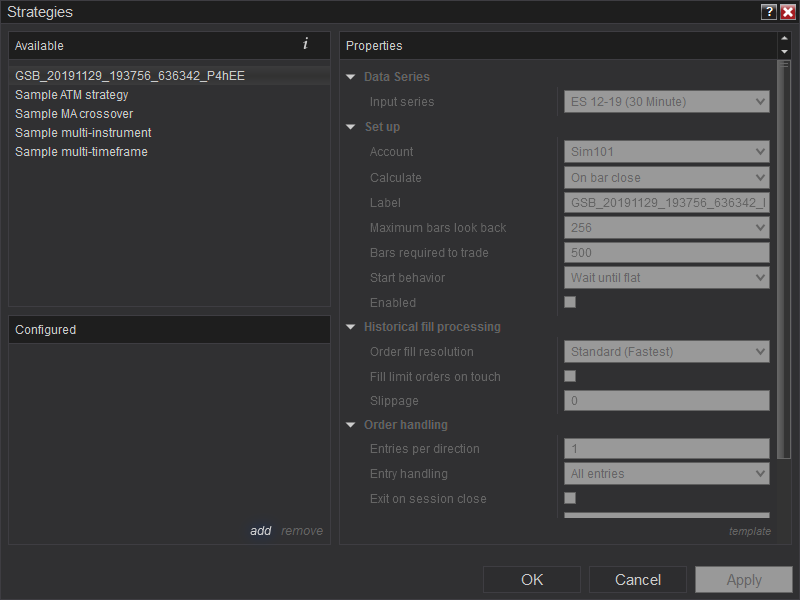Viewport: 800px width, 600px height.
Task: Click the add link in Configured panel
Action: tap(260, 531)
